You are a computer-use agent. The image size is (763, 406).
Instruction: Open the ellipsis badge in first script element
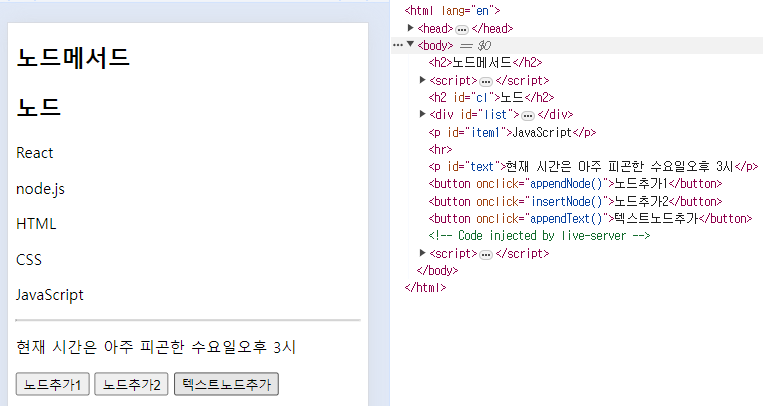click(486, 81)
